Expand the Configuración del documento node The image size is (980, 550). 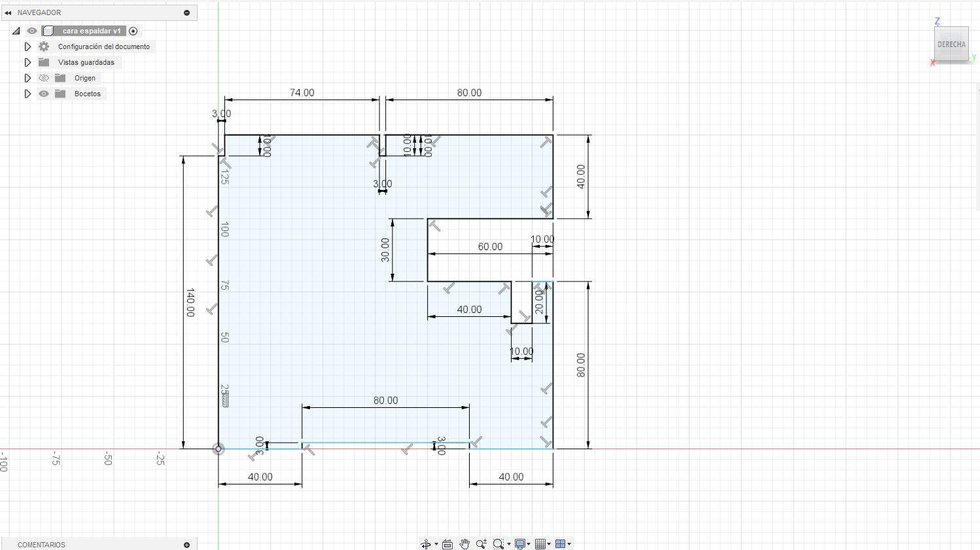[27, 46]
